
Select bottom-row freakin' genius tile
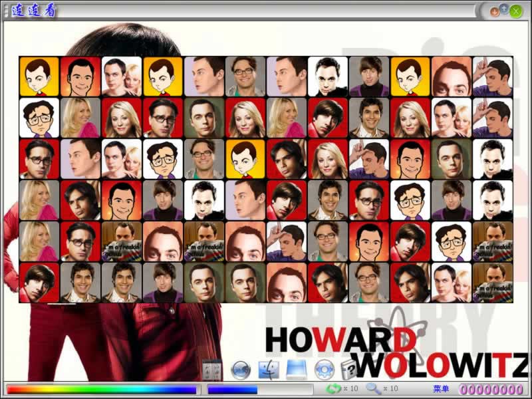click(x=493, y=283)
